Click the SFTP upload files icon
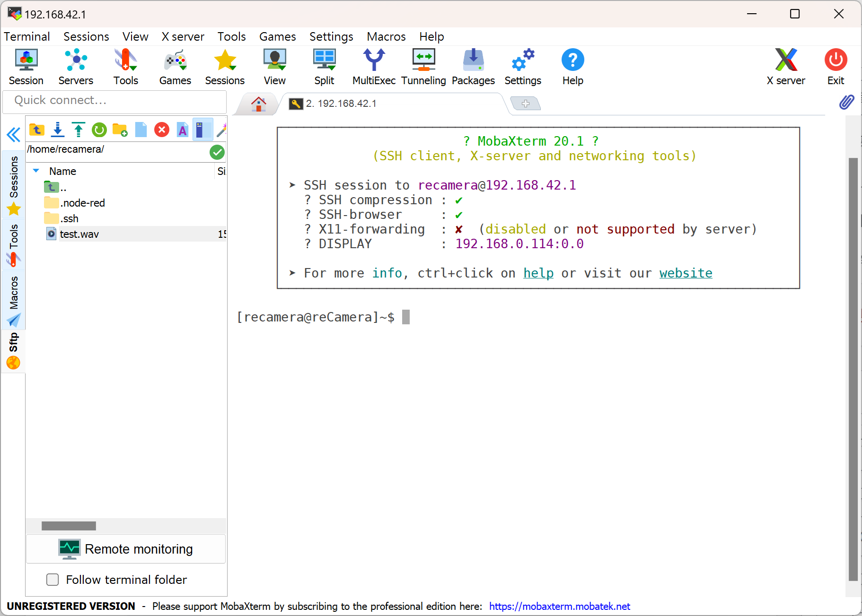862x616 pixels. [79, 130]
